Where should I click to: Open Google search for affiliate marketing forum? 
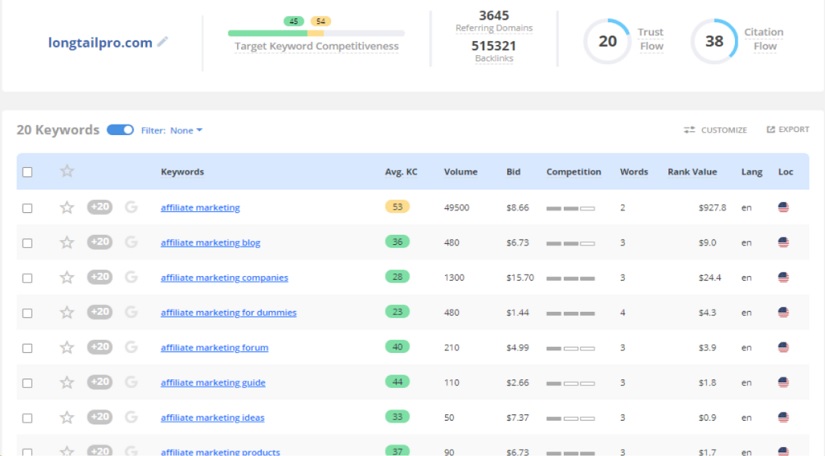point(131,347)
